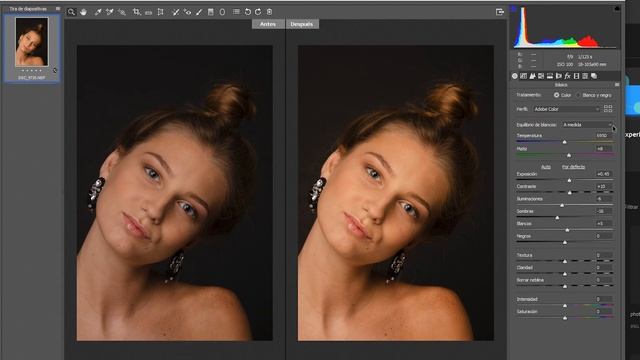
Task: Open the filmstrip panel menu icon
Action: pos(58,9)
